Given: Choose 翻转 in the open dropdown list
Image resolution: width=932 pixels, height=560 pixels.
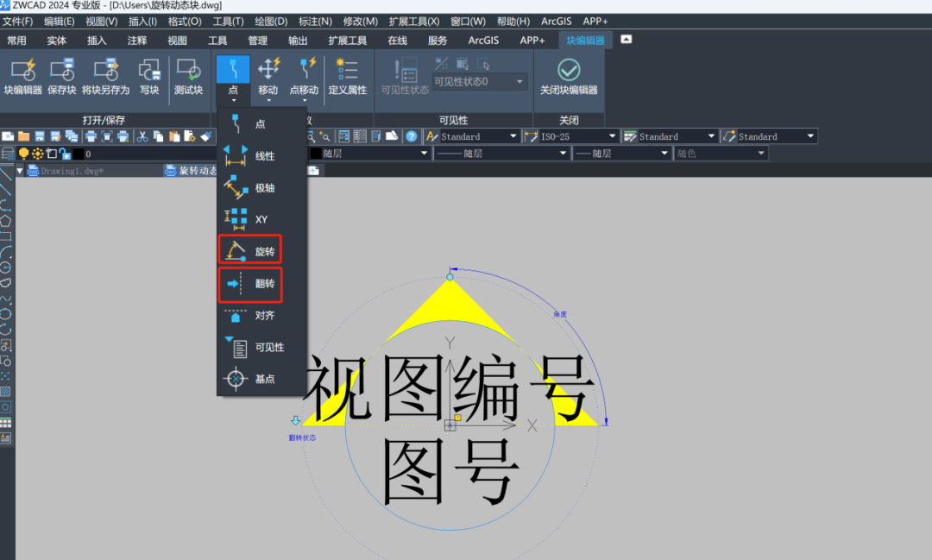Looking at the screenshot, I should pos(250,284).
